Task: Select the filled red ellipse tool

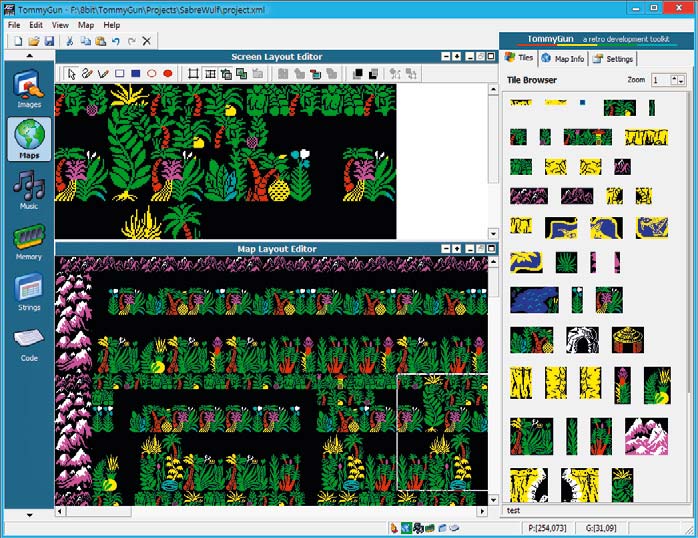Action: click(167, 73)
